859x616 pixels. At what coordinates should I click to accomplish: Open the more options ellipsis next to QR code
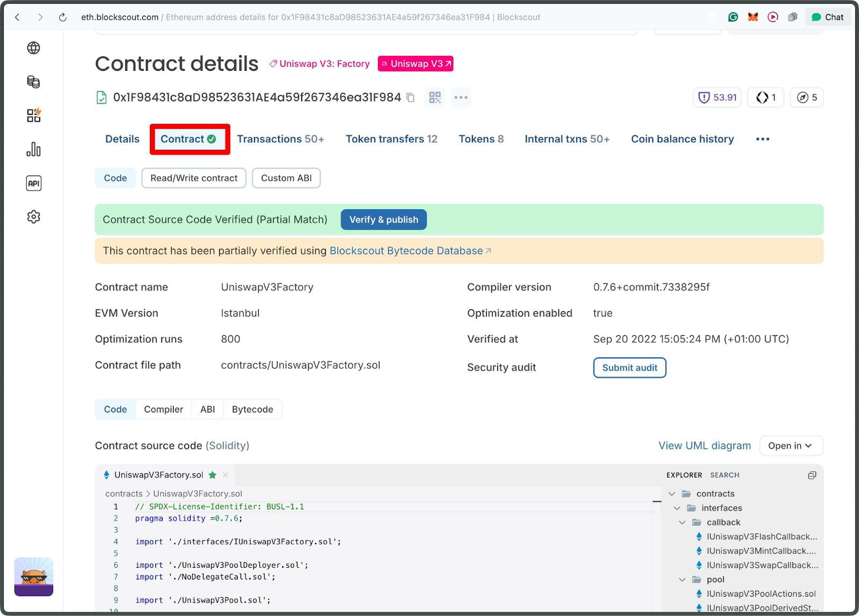click(461, 97)
